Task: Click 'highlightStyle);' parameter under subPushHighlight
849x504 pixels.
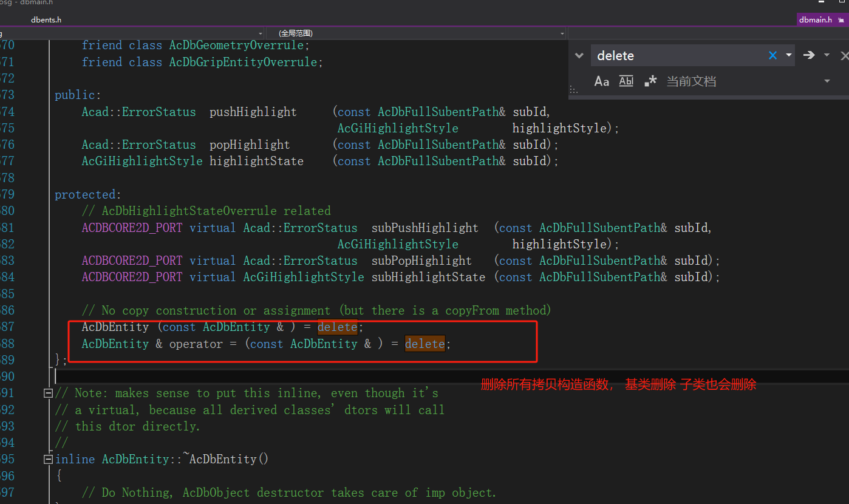Action: pyautogui.click(x=566, y=244)
